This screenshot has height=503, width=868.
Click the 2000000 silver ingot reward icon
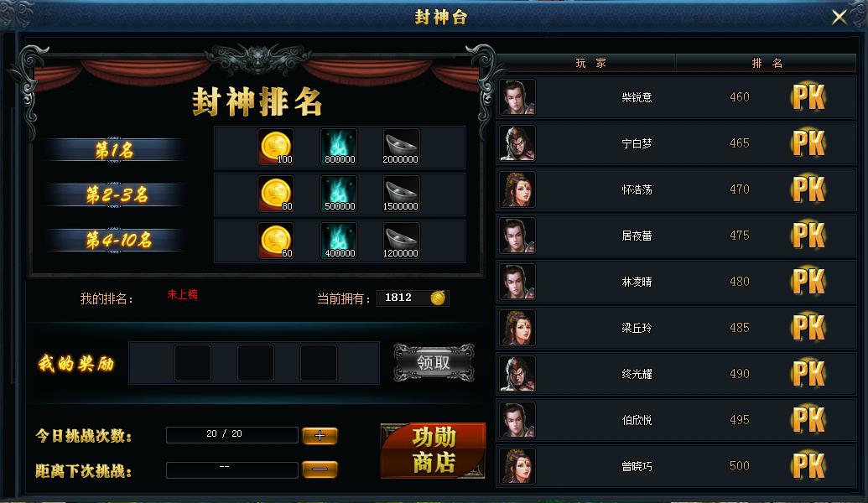pos(402,148)
